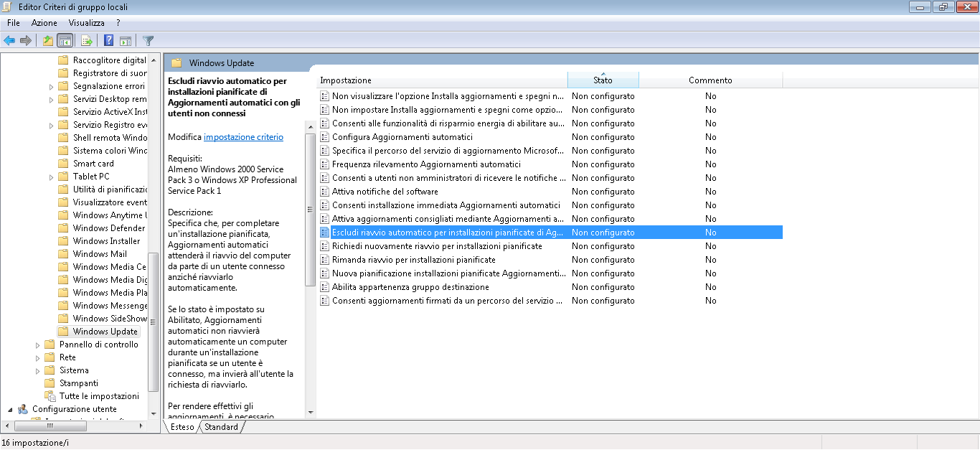Image resolution: width=980 pixels, height=450 pixels.
Task: Switch to the Standard tab
Action: click(222, 427)
